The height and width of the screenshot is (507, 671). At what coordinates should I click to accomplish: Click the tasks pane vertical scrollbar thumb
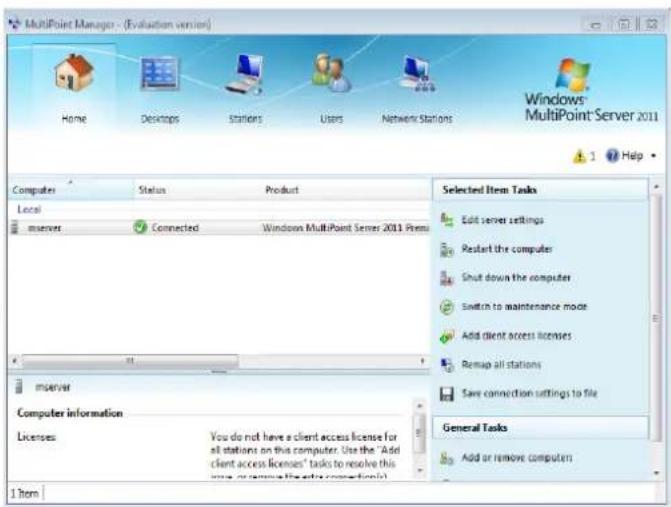pos(656,318)
